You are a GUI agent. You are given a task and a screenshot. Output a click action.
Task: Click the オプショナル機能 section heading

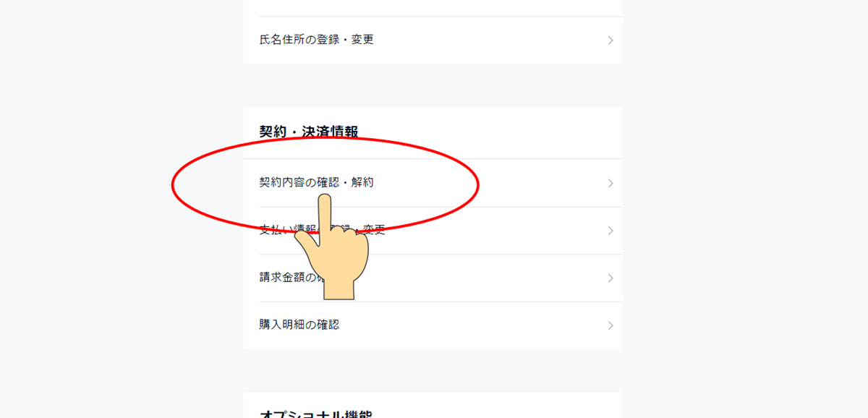tap(315, 415)
